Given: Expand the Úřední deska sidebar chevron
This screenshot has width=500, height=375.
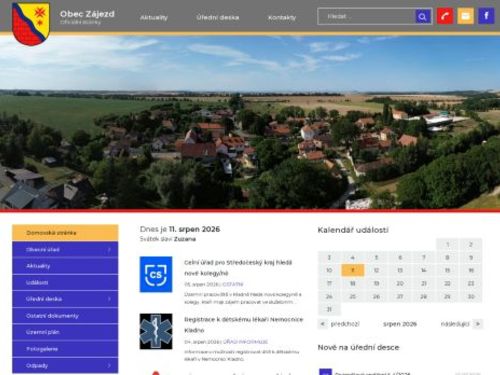Looking at the screenshot, I should pos(109,299).
